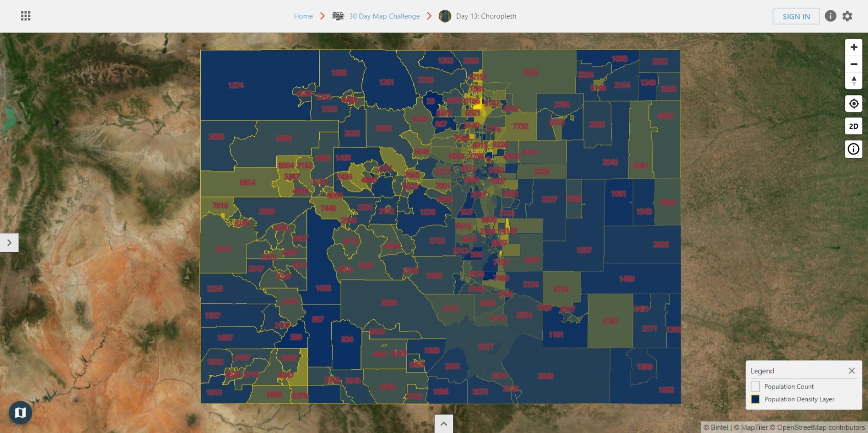Click the map region labeled 1101

(x=556, y=334)
